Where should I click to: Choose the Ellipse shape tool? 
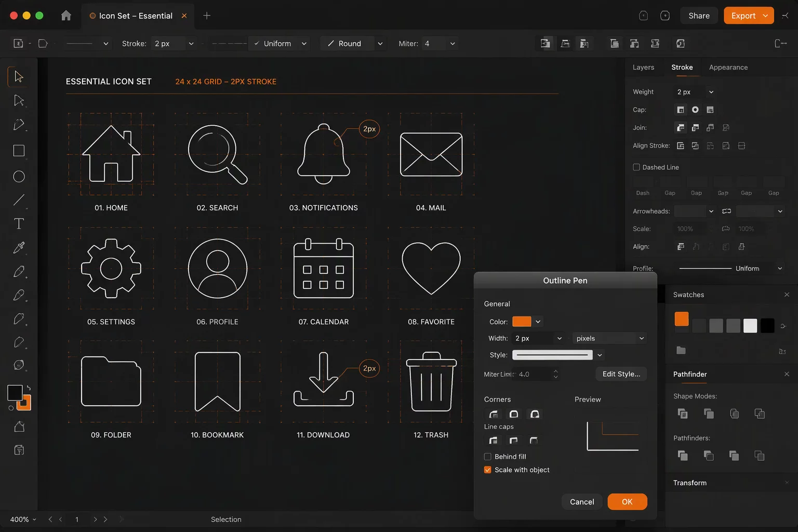[19, 177]
